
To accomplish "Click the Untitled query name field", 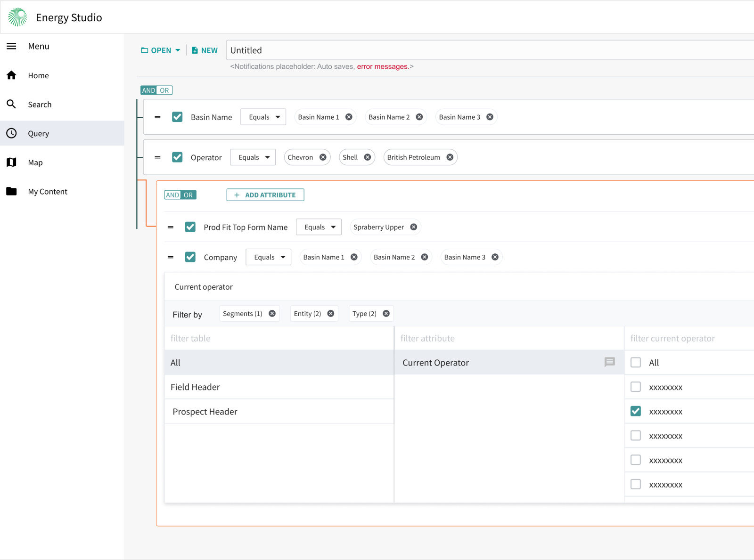I will (x=490, y=50).
